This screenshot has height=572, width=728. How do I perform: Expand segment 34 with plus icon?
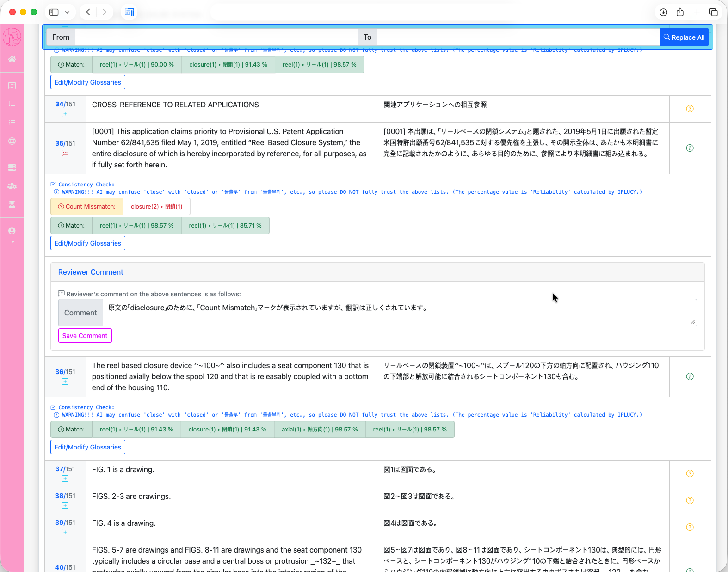[x=65, y=114]
